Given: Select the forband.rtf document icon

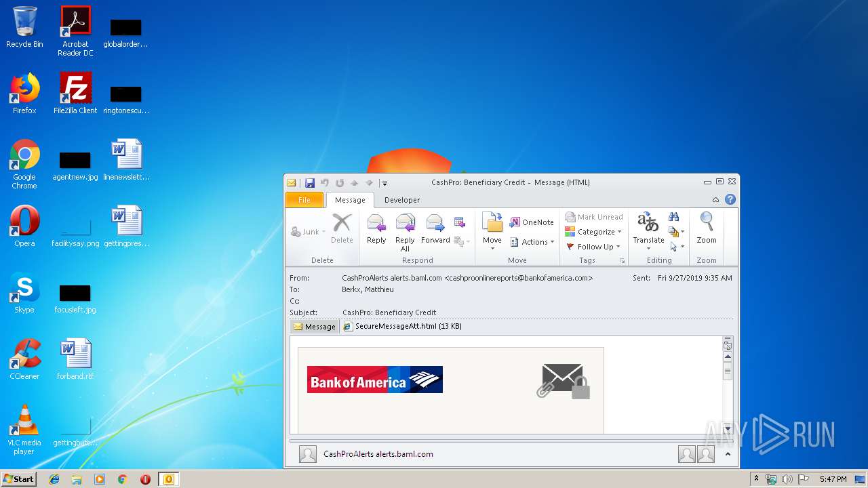Looking at the screenshot, I should pos(75,359).
